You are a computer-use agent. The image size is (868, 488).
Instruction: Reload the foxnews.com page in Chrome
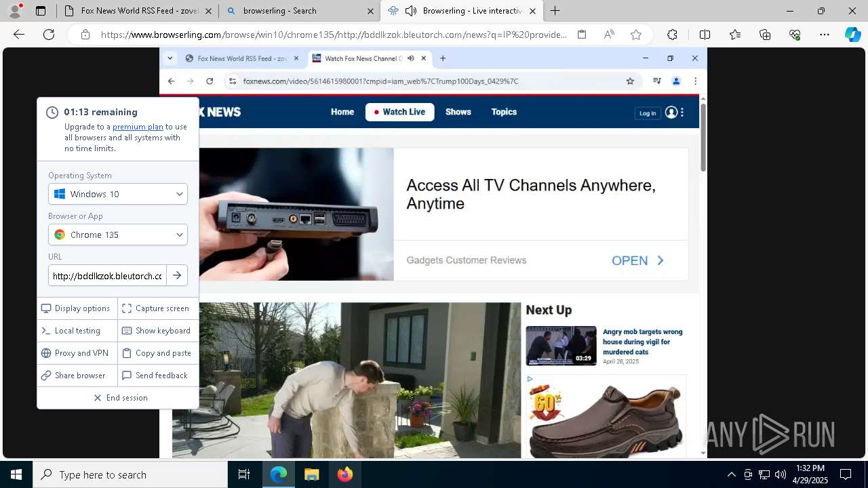(210, 81)
